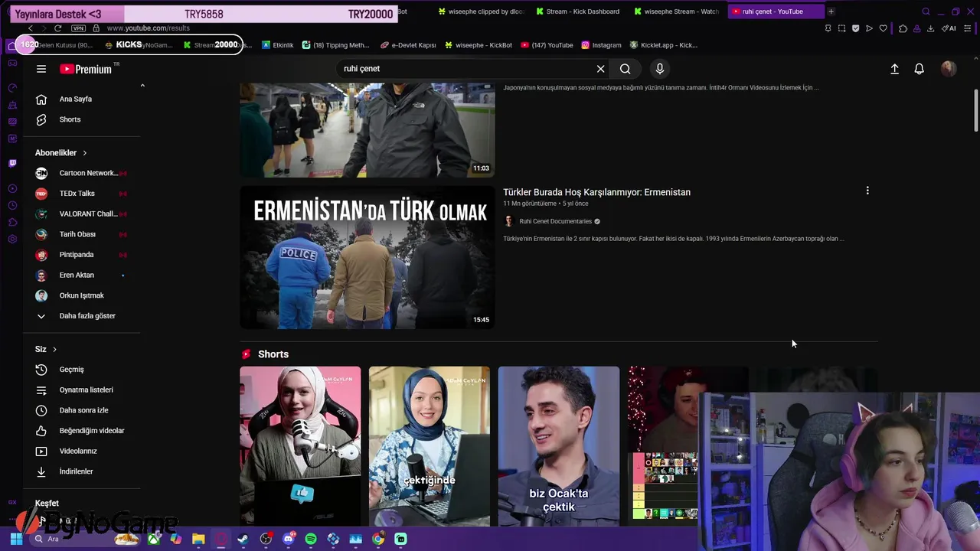Open the 'biz Ocak'ta çektik' Short
The image size is (980, 551).
click(x=559, y=446)
